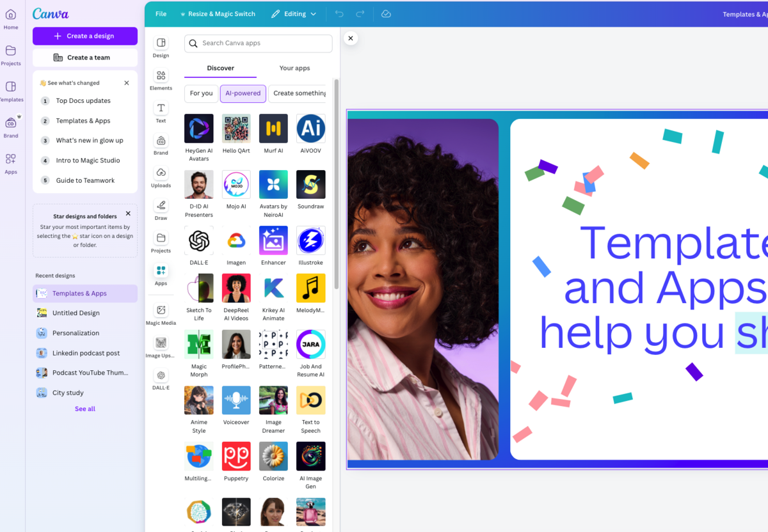Open the Elements panel in editor sidebar
The height and width of the screenshot is (532, 768).
(161, 79)
